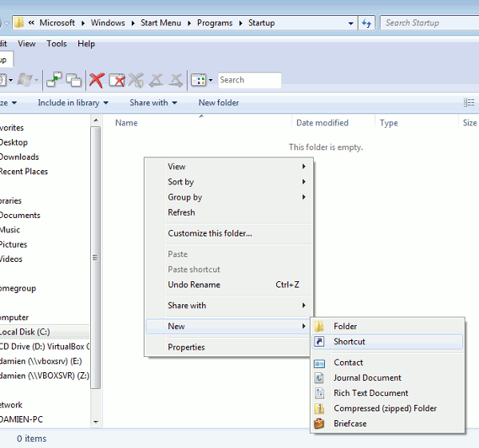Click the greyed Windows flag toolbar icon

25,80
